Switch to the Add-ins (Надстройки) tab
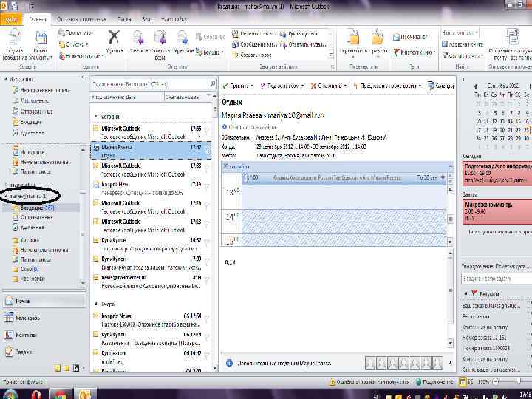 pyautogui.click(x=174, y=20)
